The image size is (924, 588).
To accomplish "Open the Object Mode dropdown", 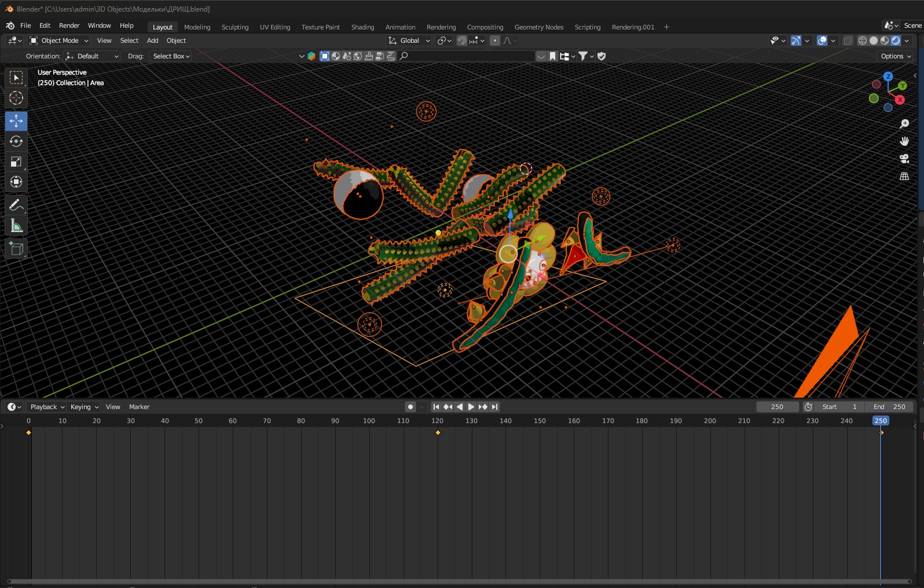I will point(59,41).
